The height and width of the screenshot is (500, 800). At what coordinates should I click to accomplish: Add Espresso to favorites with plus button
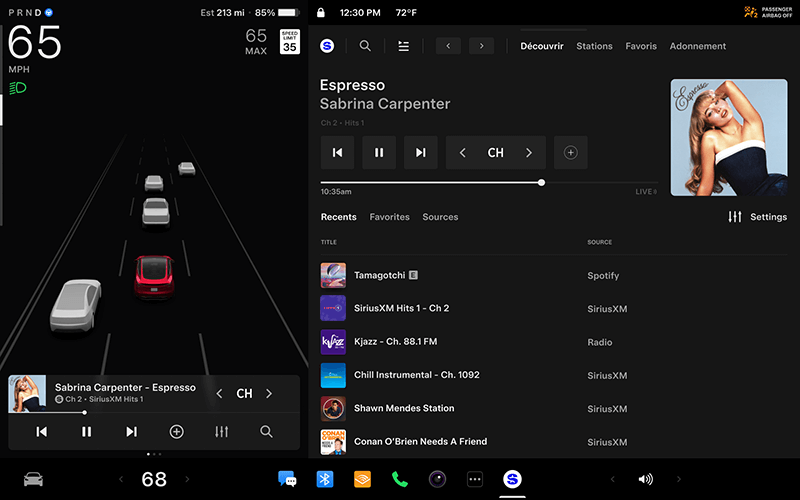point(570,153)
